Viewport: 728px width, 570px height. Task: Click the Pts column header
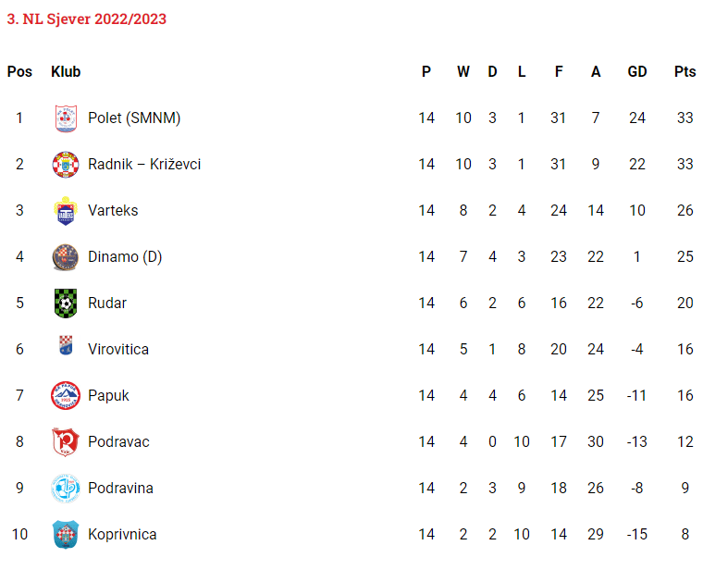[x=685, y=71]
